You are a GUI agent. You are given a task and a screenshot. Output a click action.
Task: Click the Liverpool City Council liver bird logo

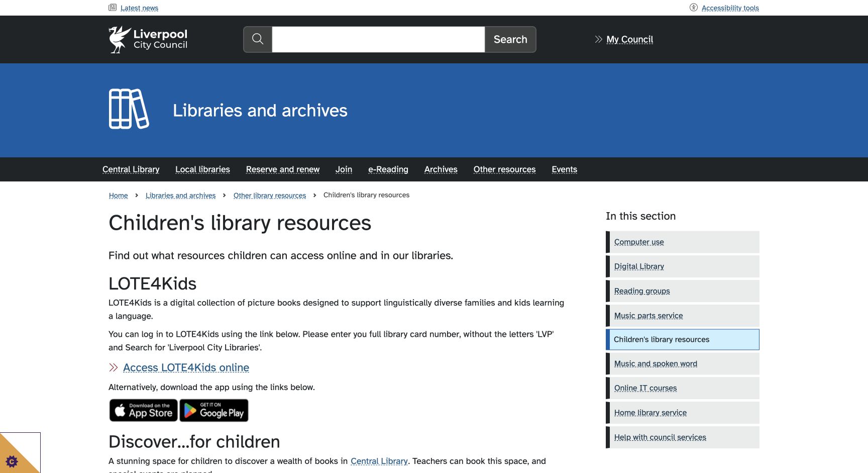click(x=148, y=39)
